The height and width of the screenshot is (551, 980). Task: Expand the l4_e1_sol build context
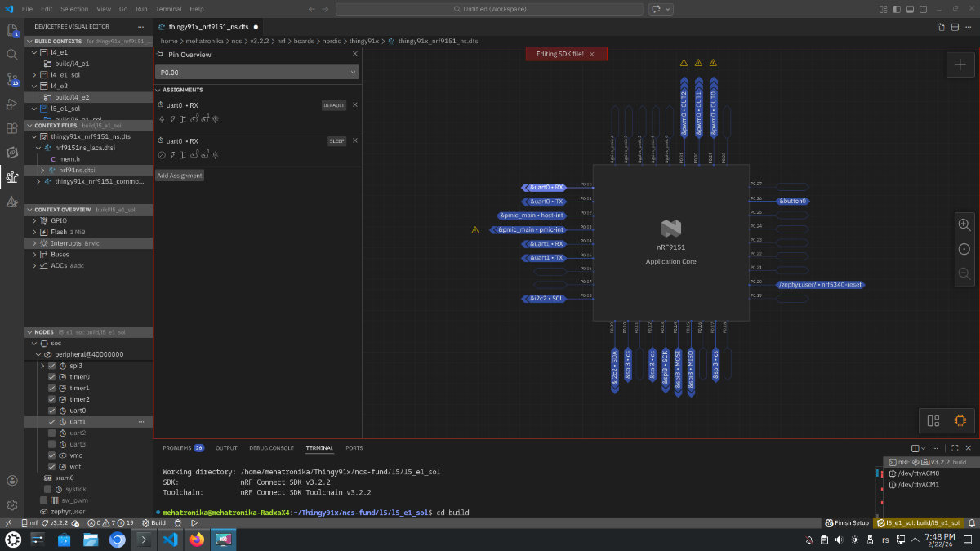coord(34,74)
